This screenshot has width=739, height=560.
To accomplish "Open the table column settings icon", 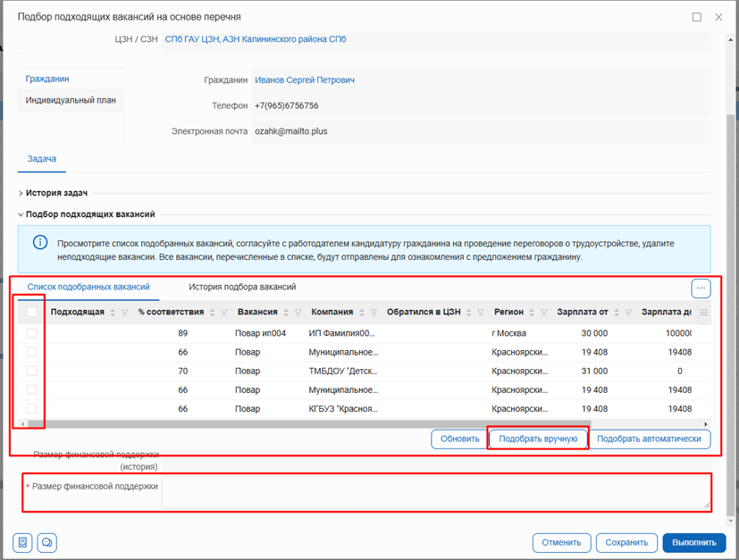I will tap(703, 313).
